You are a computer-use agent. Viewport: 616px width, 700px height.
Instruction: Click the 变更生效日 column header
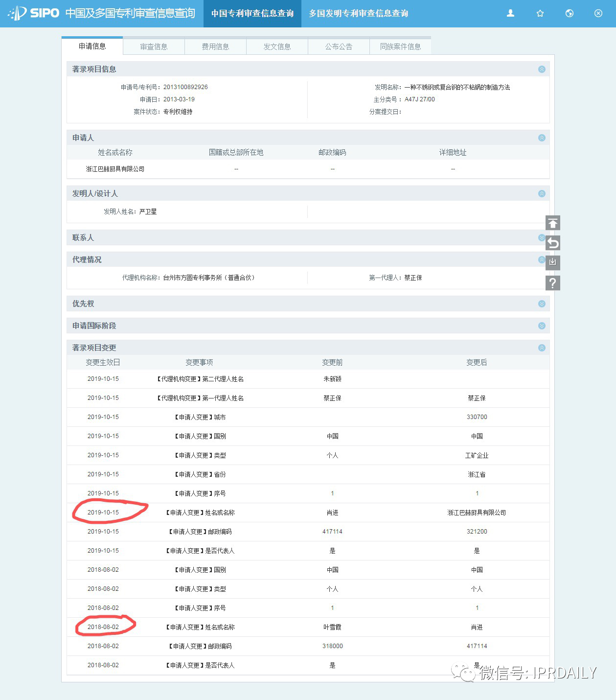(x=103, y=362)
